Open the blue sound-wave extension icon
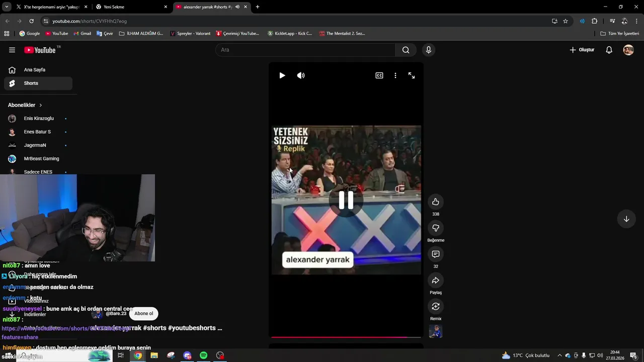This screenshot has width=644, height=362. [x=582, y=21]
